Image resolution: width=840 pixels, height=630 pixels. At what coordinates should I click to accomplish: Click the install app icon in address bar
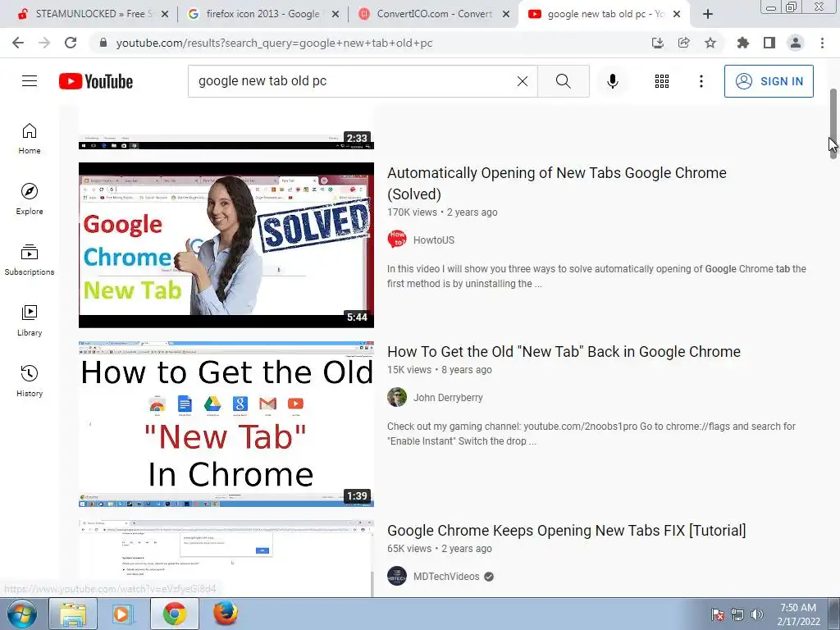click(657, 43)
